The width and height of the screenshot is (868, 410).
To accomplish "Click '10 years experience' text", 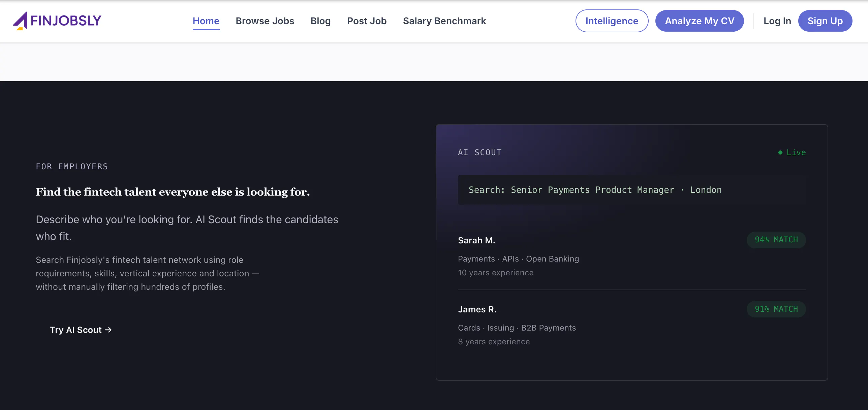I will click(x=495, y=273).
